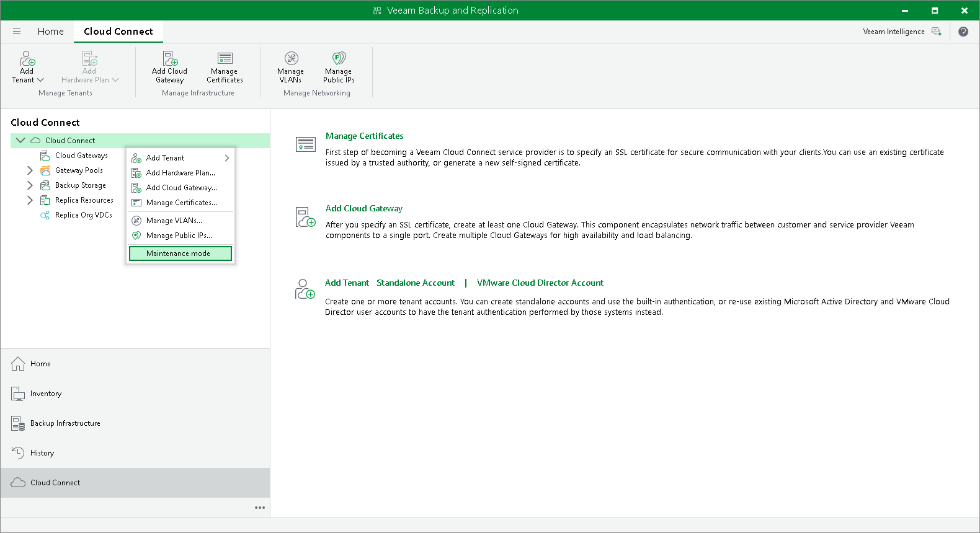Select Replica Org VDCs in the tree
This screenshot has width=980, height=533.
tap(84, 215)
